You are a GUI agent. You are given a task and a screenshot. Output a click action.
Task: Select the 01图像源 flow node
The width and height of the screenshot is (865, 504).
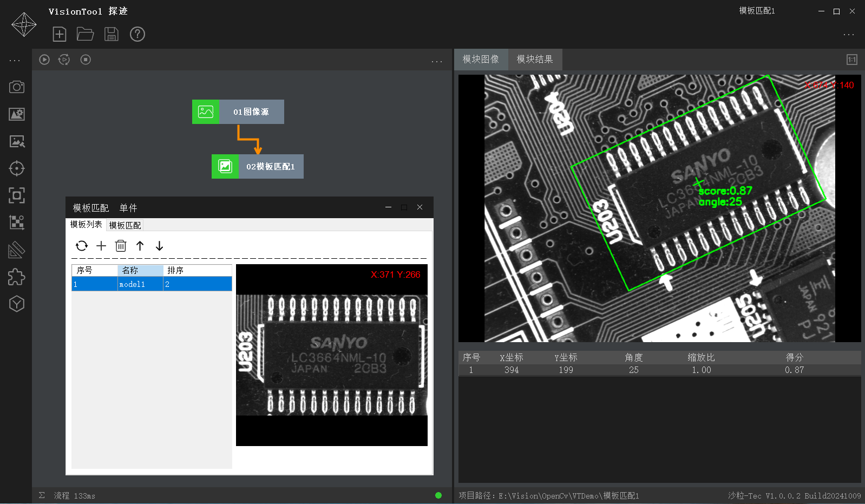[238, 112]
